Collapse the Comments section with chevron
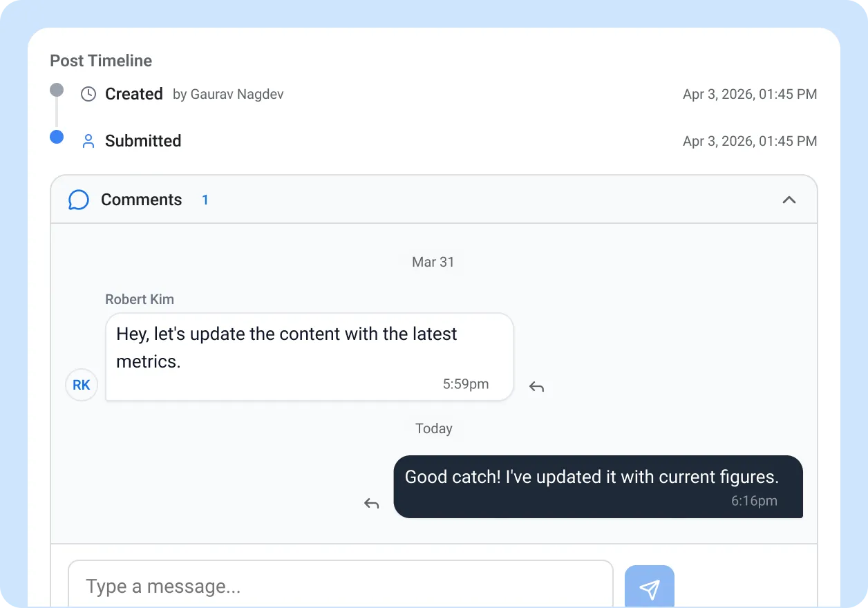This screenshot has height=608, width=868. [789, 200]
